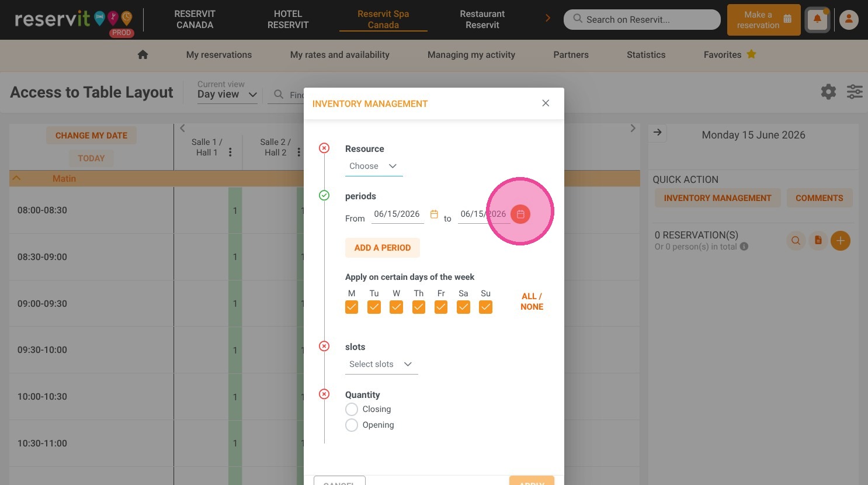Click the Favorites star icon
868x485 pixels.
coord(751,54)
